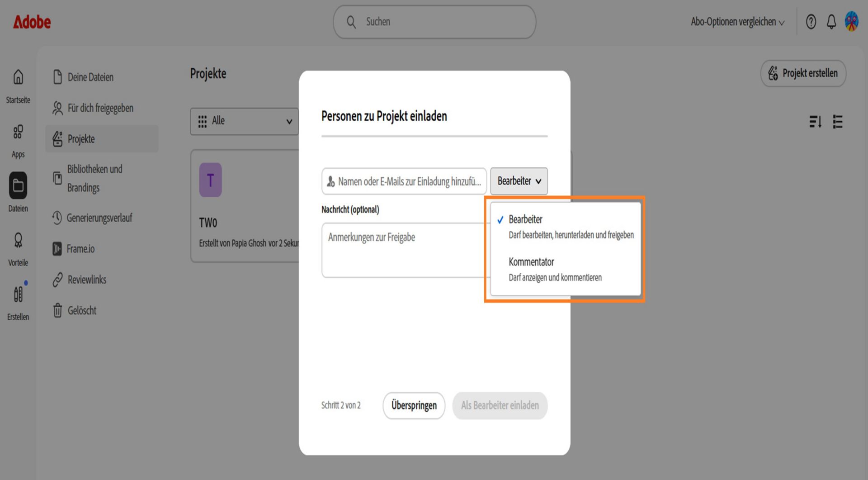Open the help question mark icon
The width and height of the screenshot is (868, 480).
811,22
